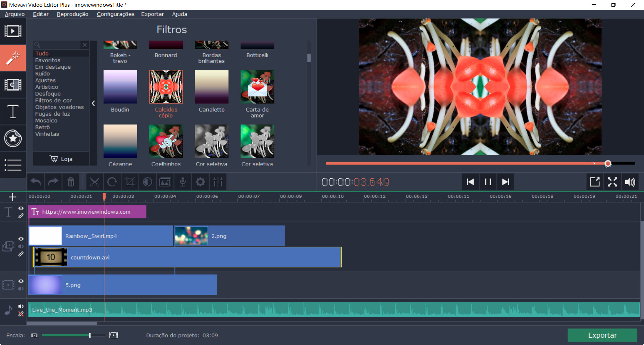Select the Carta de amor filter
Screen dimensions: 644x345
pos(257,87)
